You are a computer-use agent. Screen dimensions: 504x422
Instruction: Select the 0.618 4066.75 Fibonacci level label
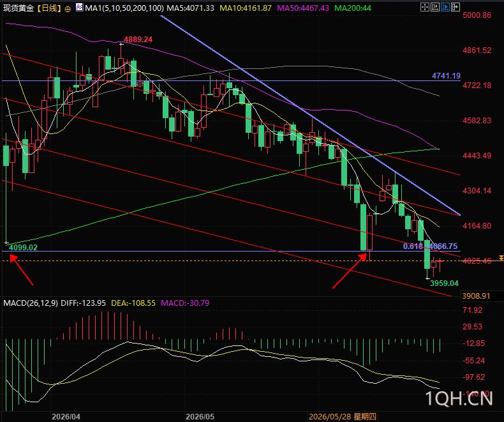pyautogui.click(x=430, y=246)
